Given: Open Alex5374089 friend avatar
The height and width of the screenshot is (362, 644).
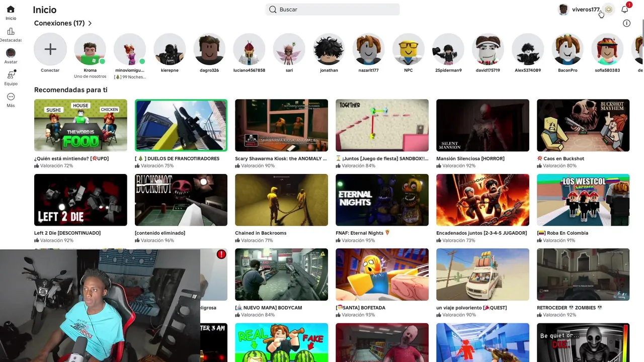Looking at the screenshot, I should [x=528, y=49].
